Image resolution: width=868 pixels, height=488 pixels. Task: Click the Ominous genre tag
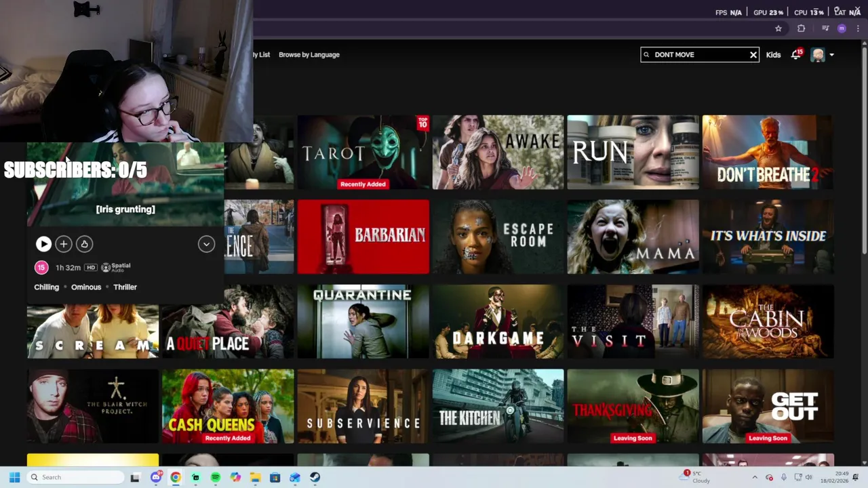click(86, 287)
